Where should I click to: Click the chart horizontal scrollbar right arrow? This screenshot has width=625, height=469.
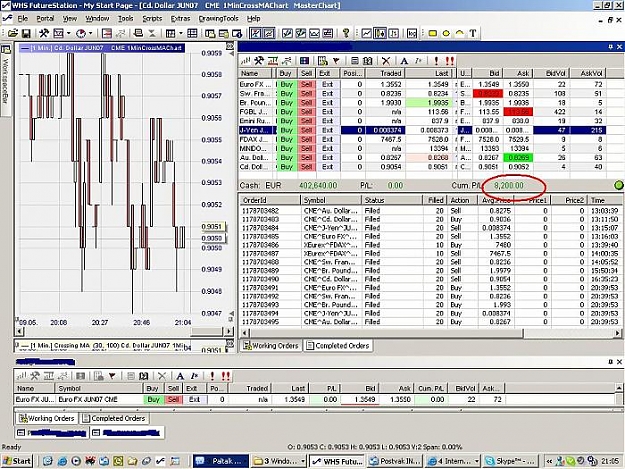(228, 331)
